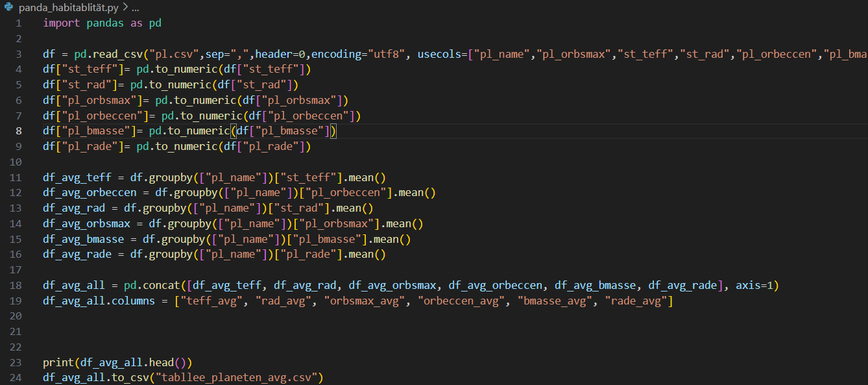Click 'columns' attribute on line 19

point(134,301)
